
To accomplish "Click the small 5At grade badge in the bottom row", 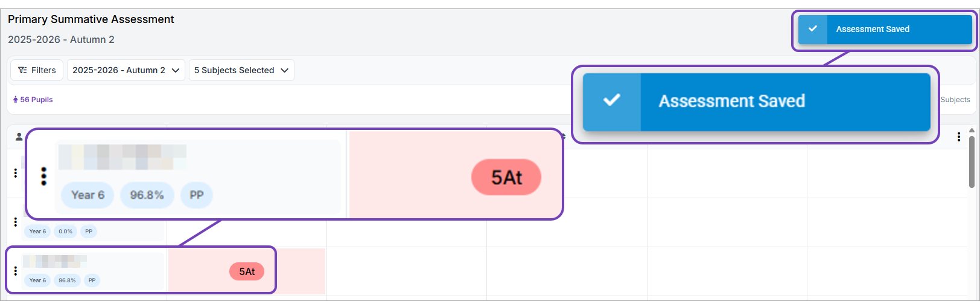I will click(x=247, y=271).
